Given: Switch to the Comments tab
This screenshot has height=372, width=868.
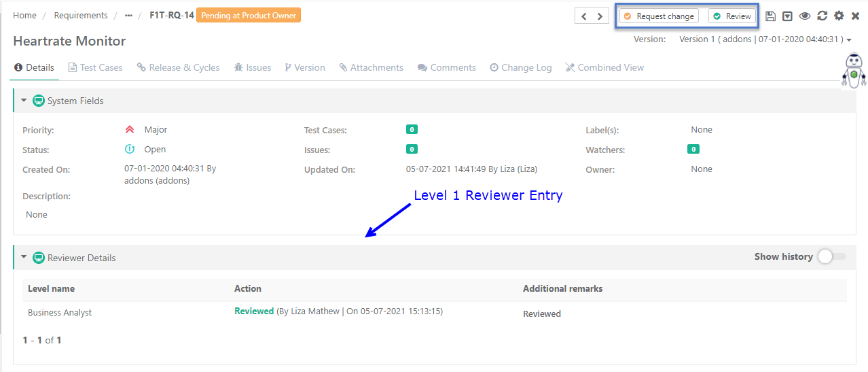Looking at the screenshot, I should click(x=447, y=67).
